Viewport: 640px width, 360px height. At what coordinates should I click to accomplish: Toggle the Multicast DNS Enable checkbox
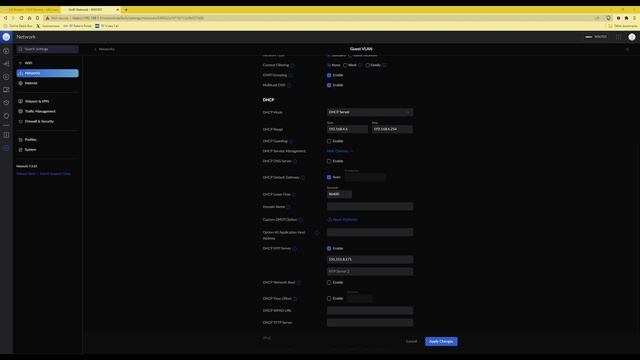[329, 85]
